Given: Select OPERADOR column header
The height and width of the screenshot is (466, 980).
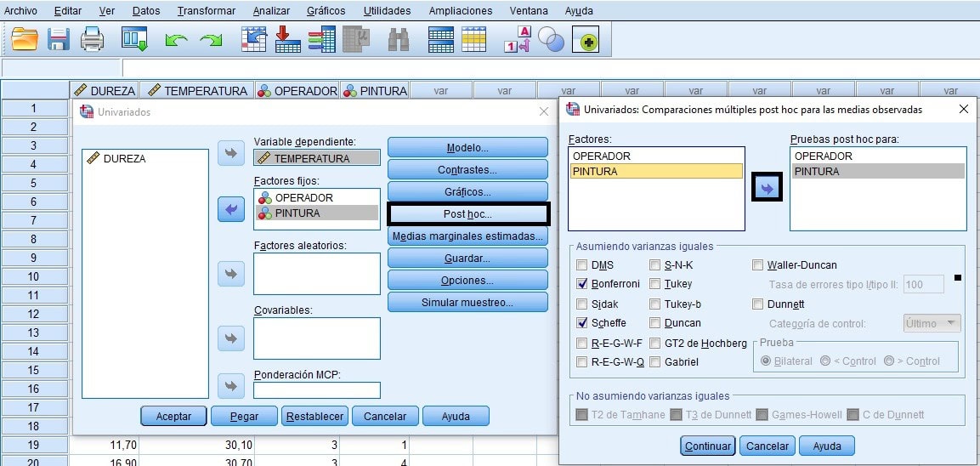Looking at the screenshot, I should [x=297, y=91].
